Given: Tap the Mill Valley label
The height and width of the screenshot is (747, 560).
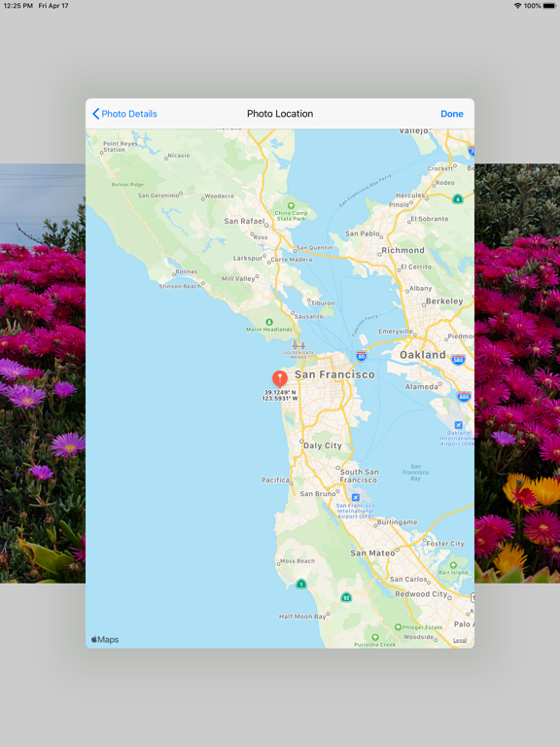Looking at the screenshot, I should (238, 278).
